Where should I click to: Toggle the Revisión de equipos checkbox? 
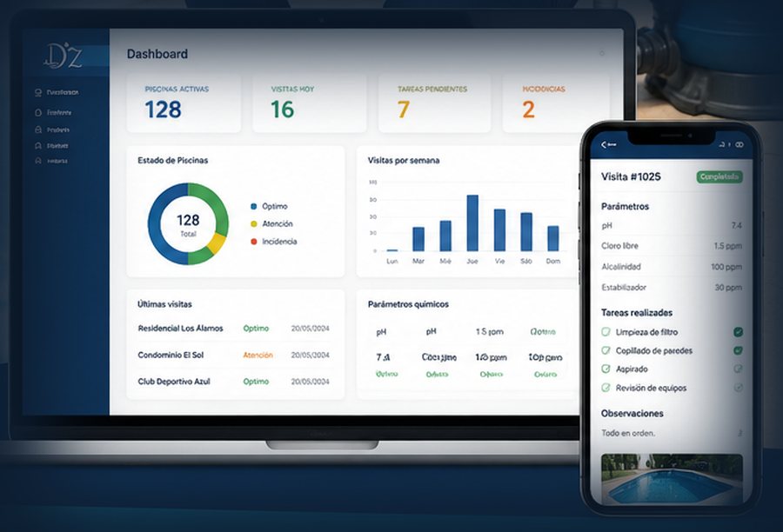tap(738, 388)
